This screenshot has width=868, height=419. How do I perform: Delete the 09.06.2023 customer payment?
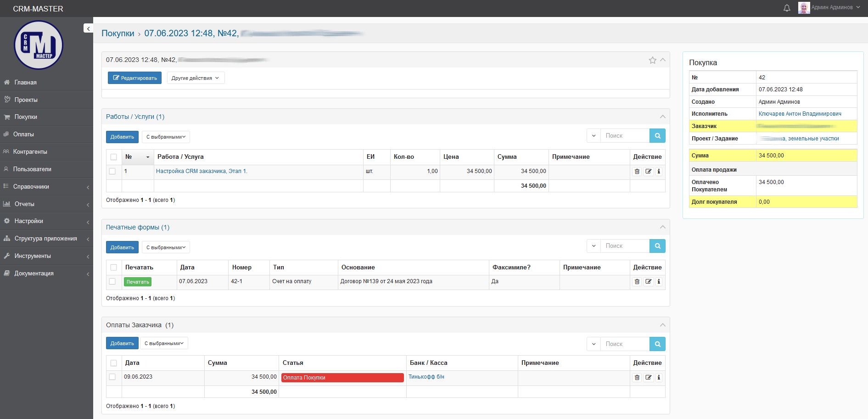(637, 378)
